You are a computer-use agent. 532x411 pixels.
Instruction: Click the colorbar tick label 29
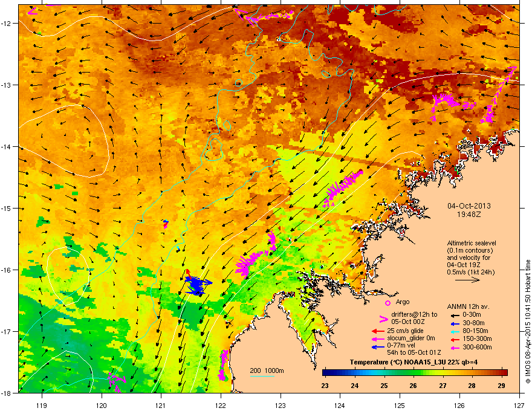501,386
